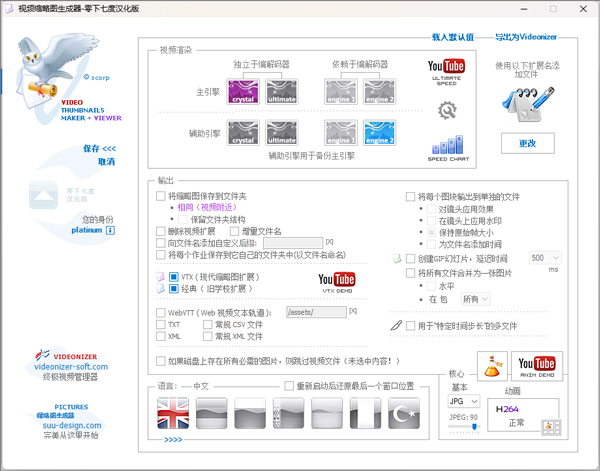Screen dimensions: 600x471
Task: Select the primary crystal engine icon
Action: [x=243, y=91]
